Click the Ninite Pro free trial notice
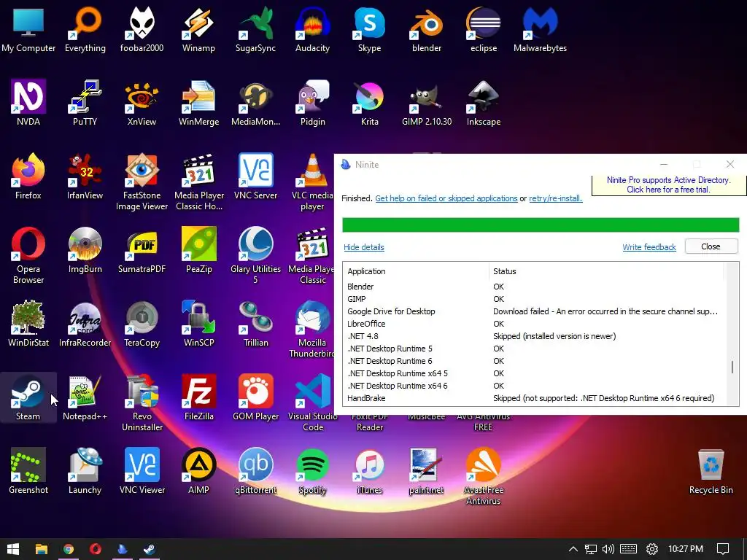Image resolution: width=747 pixels, height=560 pixels. point(668,184)
